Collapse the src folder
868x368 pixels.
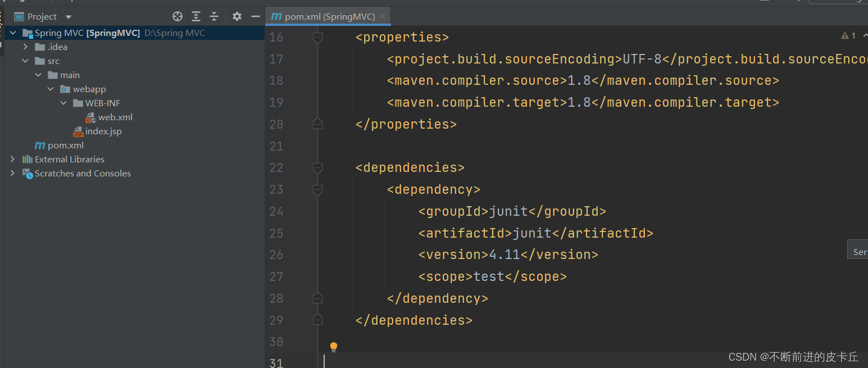(x=25, y=61)
